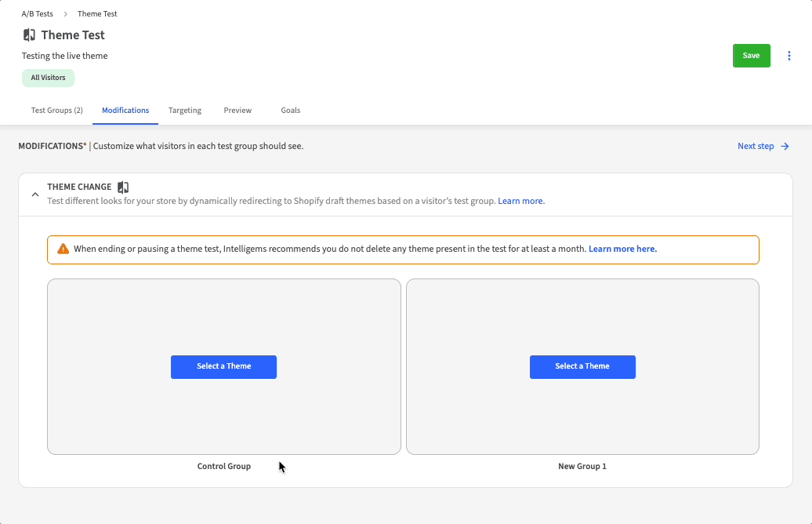Click the arrow icon beside Next step
Screen dimensions: 812x524
coord(785,147)
